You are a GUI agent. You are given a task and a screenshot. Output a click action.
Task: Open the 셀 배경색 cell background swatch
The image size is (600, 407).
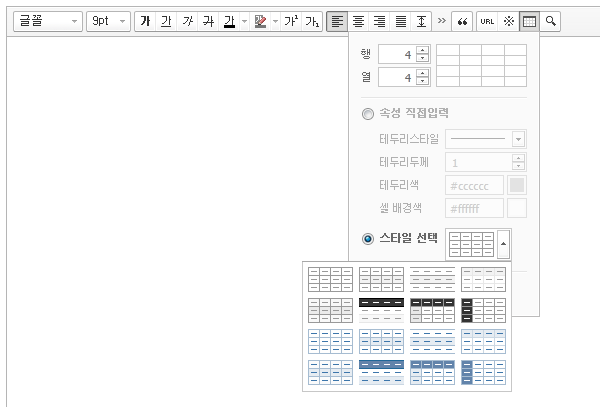[517, 208]
